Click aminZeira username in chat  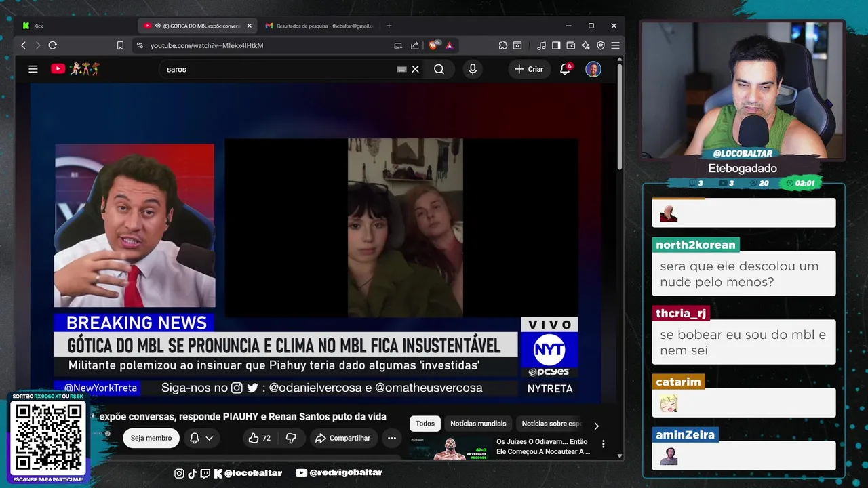pyautogui.click(x=685, y=434)
